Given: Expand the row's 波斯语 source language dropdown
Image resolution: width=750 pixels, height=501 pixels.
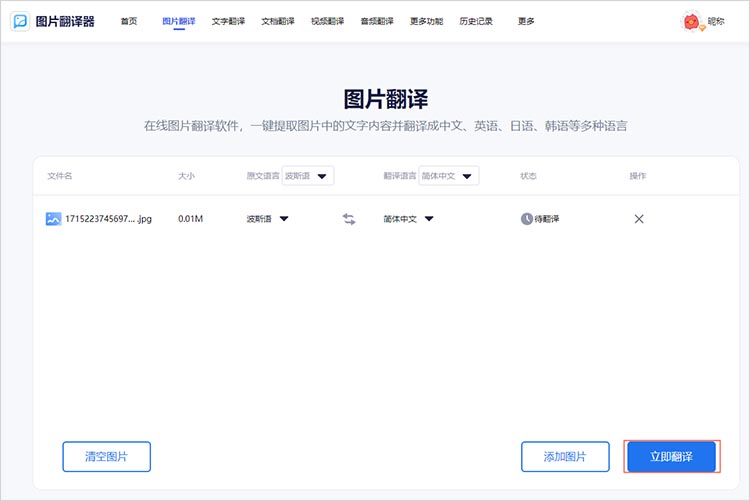Looking at the screenshot, I should (x=267, y=219).
